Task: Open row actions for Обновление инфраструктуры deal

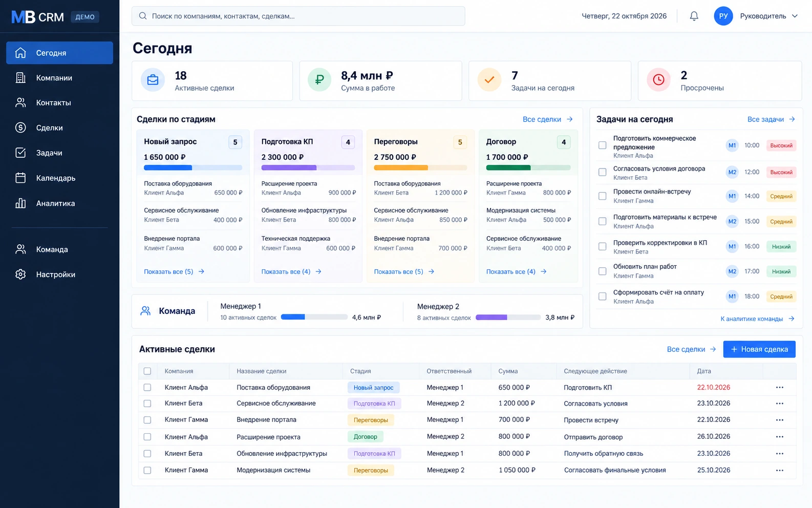Action: pos(779,454)
